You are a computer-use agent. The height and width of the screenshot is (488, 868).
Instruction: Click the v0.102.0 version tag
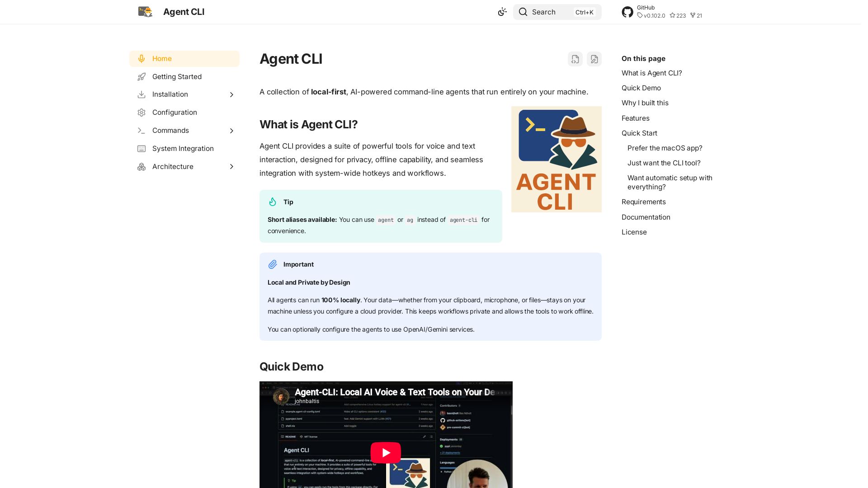(x=651, y=15)
